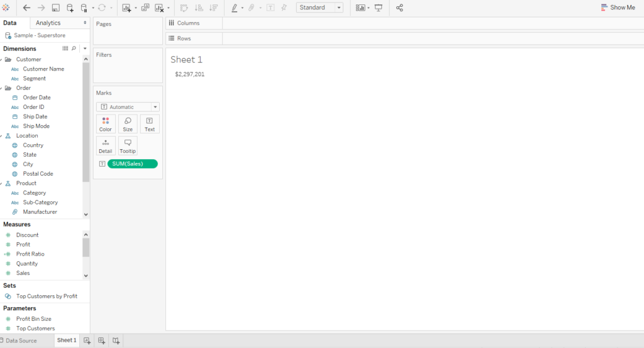Collapse the Product hierarchy

[x=2, y=184]
